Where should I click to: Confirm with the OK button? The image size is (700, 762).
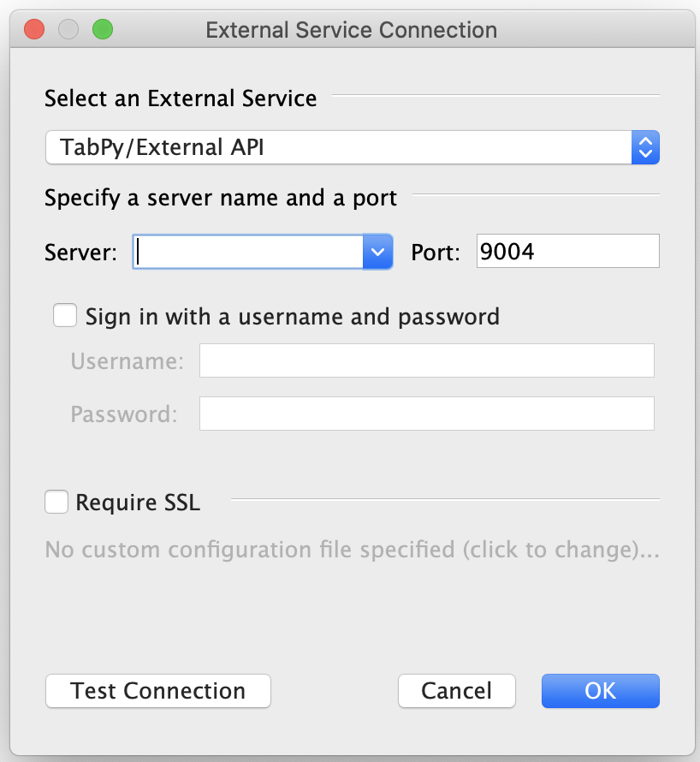click(x=600, y=691)
